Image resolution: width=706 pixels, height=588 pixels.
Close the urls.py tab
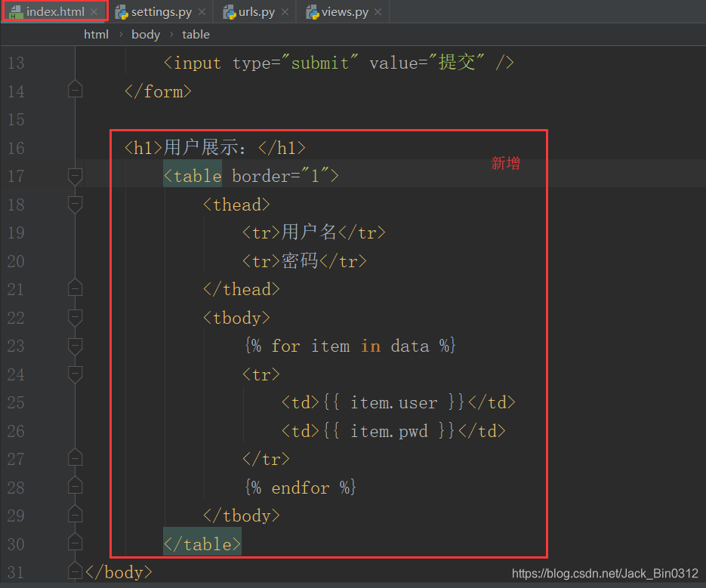[283, 11]
